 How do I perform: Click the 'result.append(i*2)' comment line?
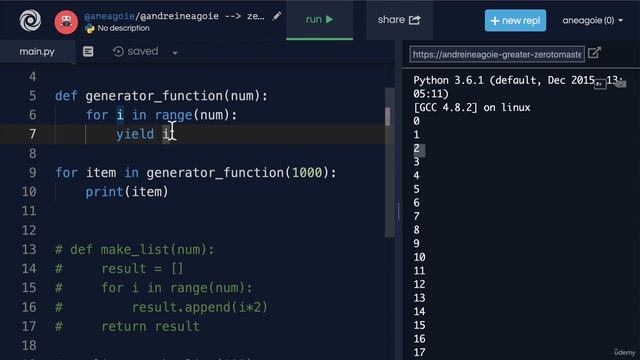click(200, 307)
